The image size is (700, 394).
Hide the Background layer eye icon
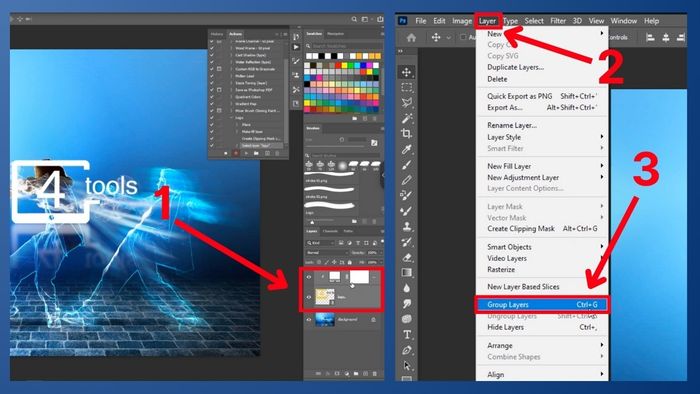point(308,319)
